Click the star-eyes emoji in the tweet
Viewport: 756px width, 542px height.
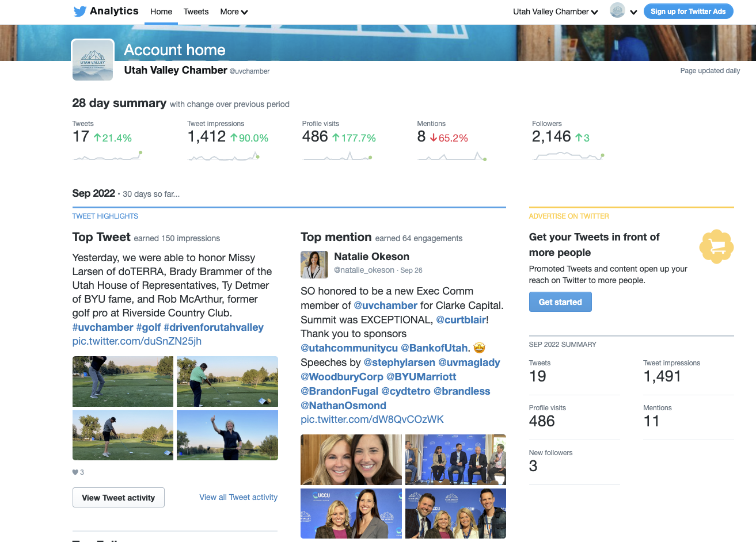[479, 348]
